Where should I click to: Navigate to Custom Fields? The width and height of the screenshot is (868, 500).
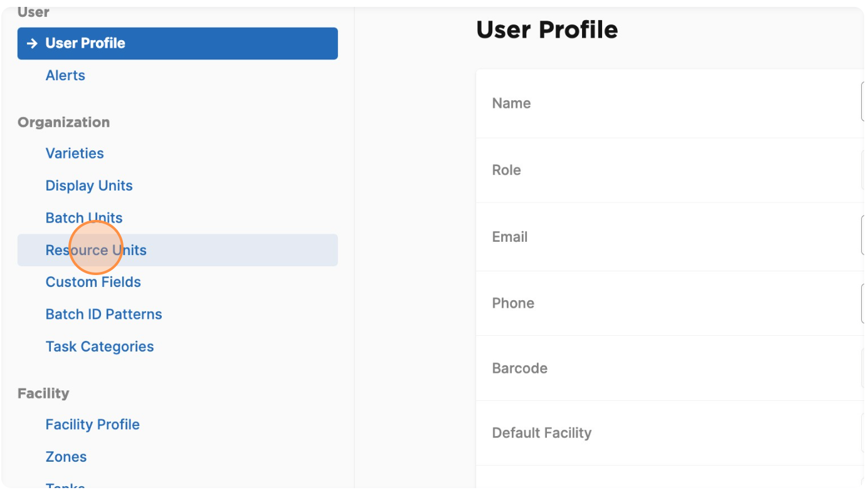(x=93, y=282)
